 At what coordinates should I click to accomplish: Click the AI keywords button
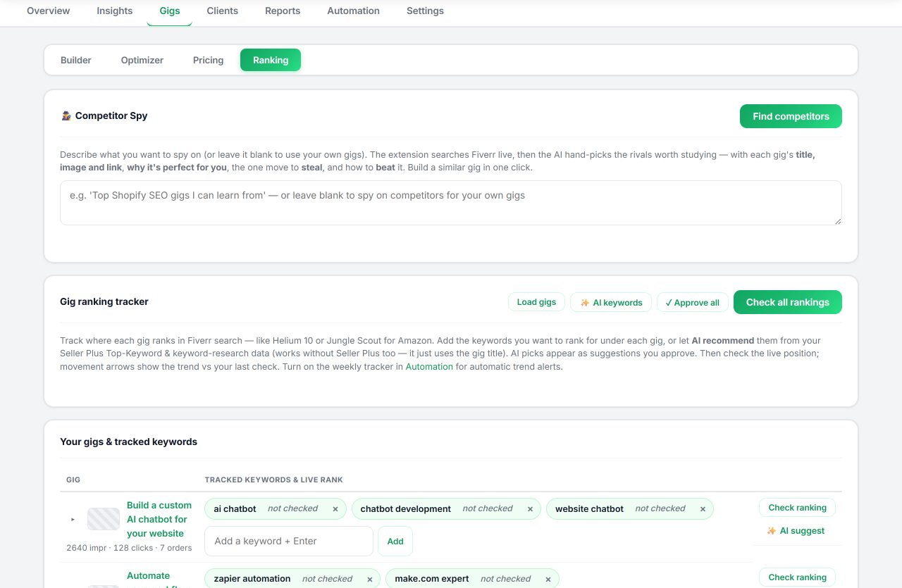coord(611,302)
